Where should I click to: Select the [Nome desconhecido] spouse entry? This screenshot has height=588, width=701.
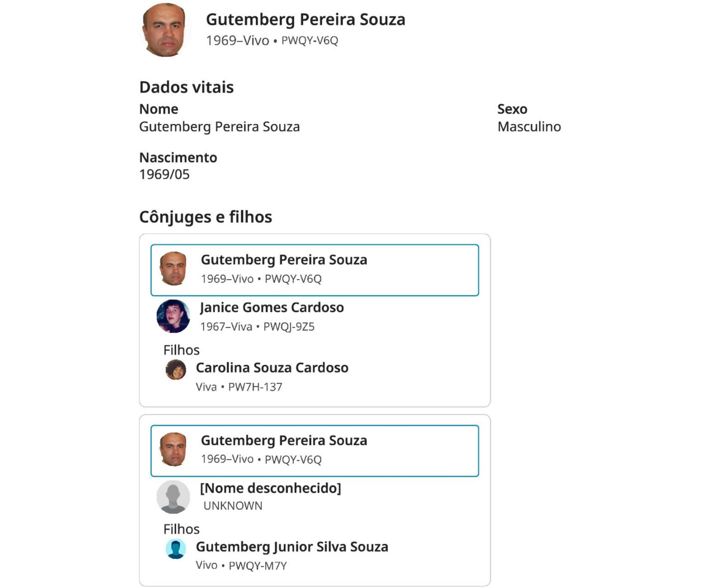(x=270, y=488)
